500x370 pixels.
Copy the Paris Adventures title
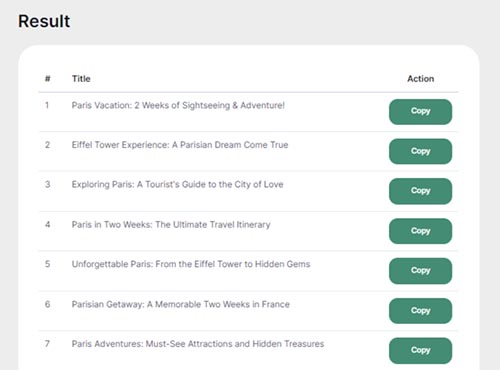click(420, 350)
